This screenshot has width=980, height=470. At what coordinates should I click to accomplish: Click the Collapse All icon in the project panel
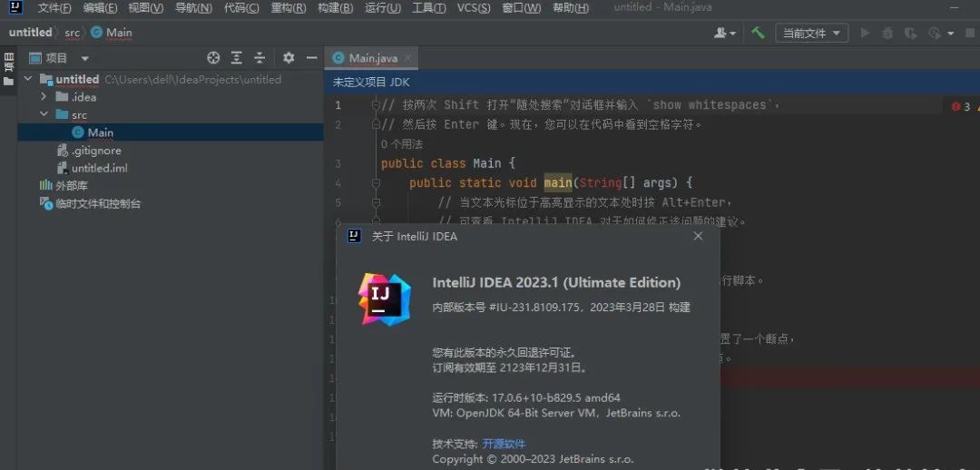pyautogui.click(x=260, y=58)
